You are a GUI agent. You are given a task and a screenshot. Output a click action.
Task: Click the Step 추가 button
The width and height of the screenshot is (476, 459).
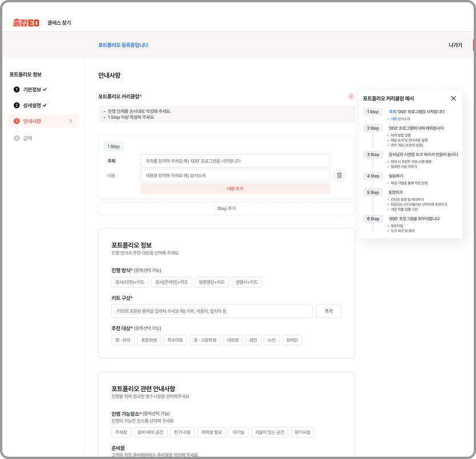tap(227, 208)
